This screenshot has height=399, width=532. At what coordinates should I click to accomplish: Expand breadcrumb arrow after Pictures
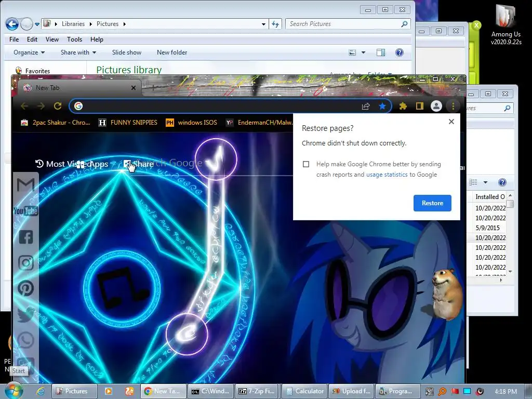click(125, 24)
